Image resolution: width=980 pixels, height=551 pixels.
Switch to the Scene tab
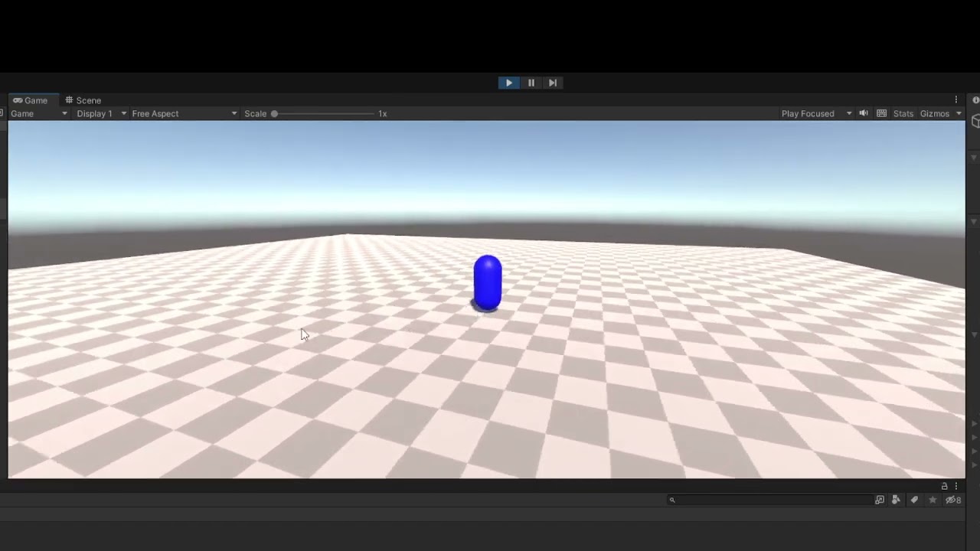point(83,100)
